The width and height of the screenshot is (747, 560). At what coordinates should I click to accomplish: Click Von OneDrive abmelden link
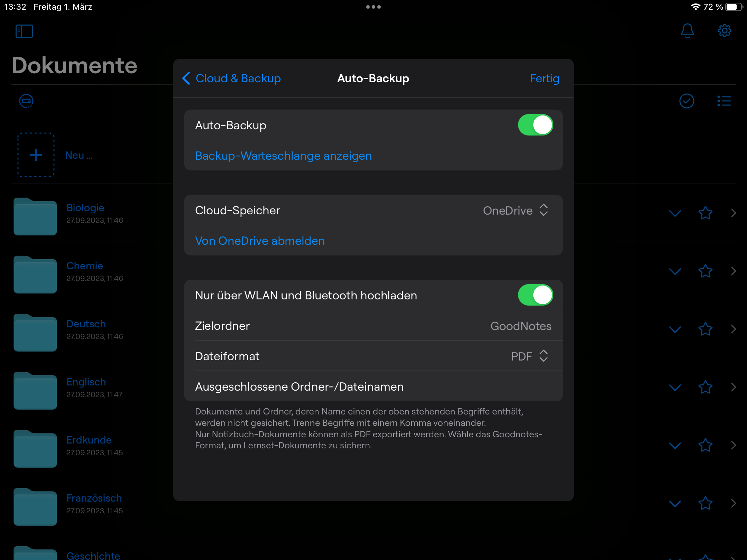tap(260, 241)
